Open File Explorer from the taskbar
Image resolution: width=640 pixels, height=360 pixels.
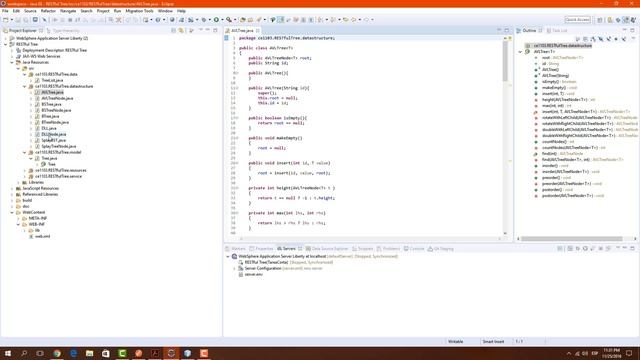pyautogui.click(x=89, y=353)
